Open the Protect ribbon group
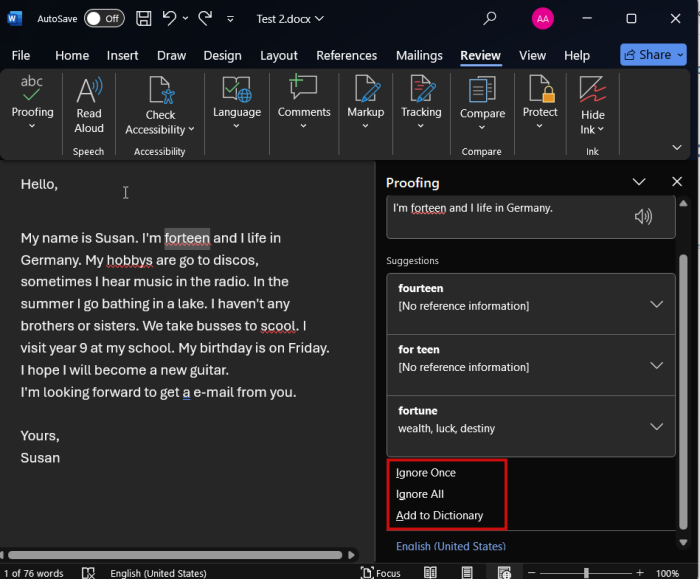The width and height of the screenshot is (700, 579). [x=540, y=103]
